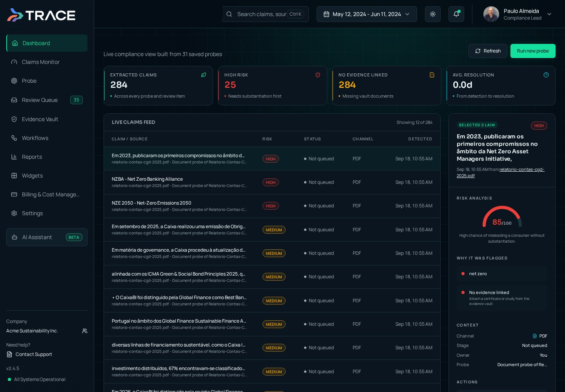Open the date range dropdown
Viewport: 565px width, 392px height.
(366, 14)
